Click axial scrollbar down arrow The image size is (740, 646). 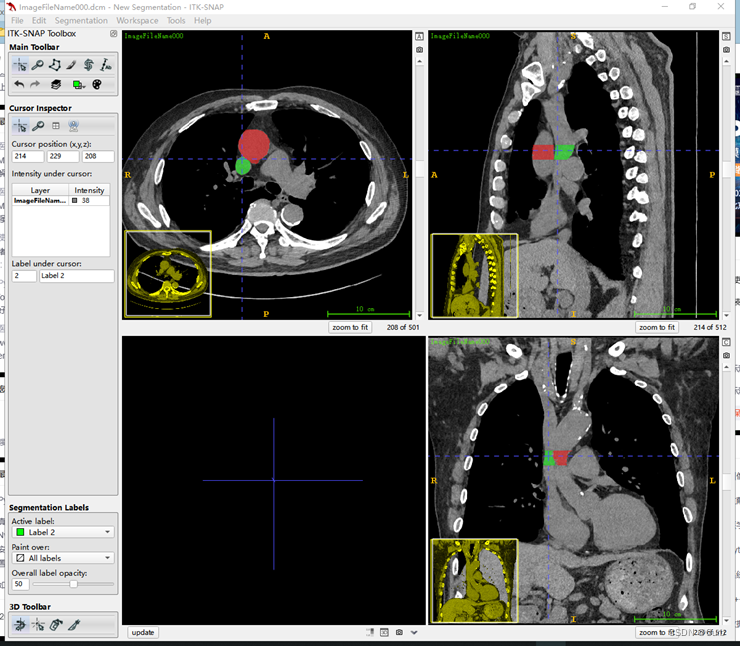[419, 315]
